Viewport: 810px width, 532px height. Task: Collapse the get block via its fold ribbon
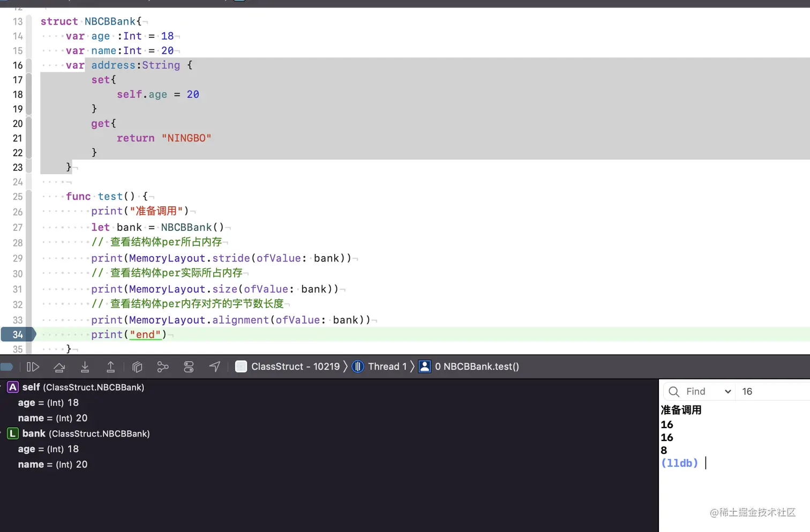[x=29, y=138]
